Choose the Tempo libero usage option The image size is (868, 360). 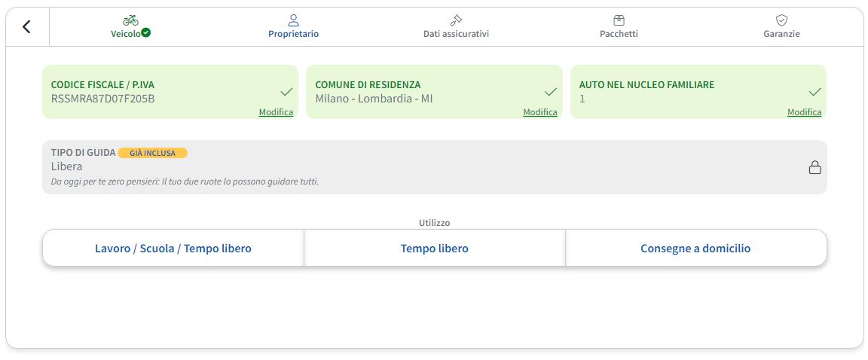coord(435,249)
